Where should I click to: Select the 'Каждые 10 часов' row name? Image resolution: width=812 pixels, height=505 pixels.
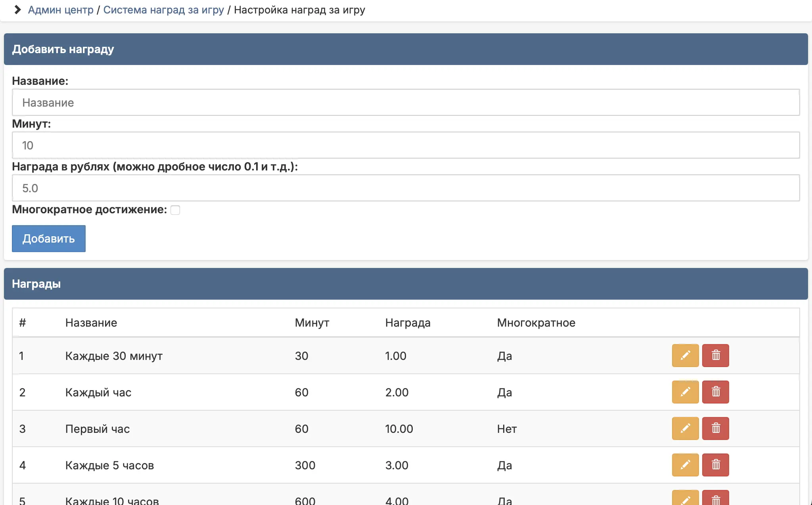pyautogui.click(x=112, y=500)
